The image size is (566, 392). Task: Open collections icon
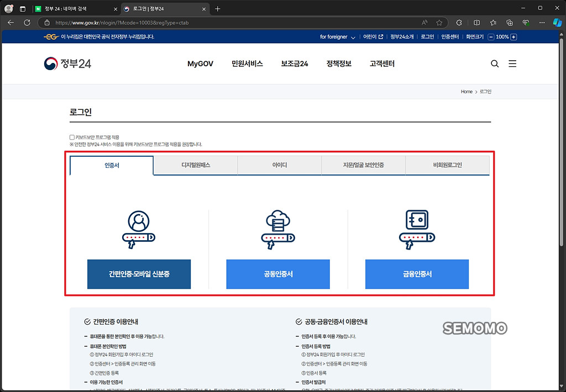(509, 22)
